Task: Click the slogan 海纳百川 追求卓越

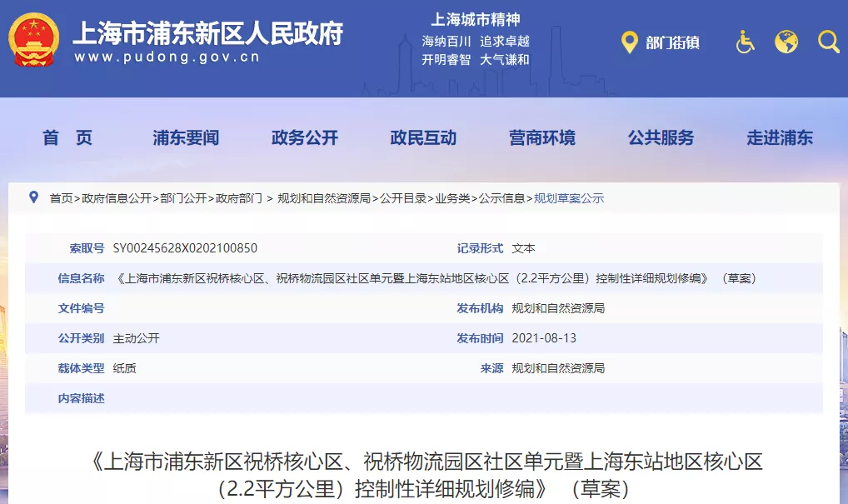Action: point(476,41)
